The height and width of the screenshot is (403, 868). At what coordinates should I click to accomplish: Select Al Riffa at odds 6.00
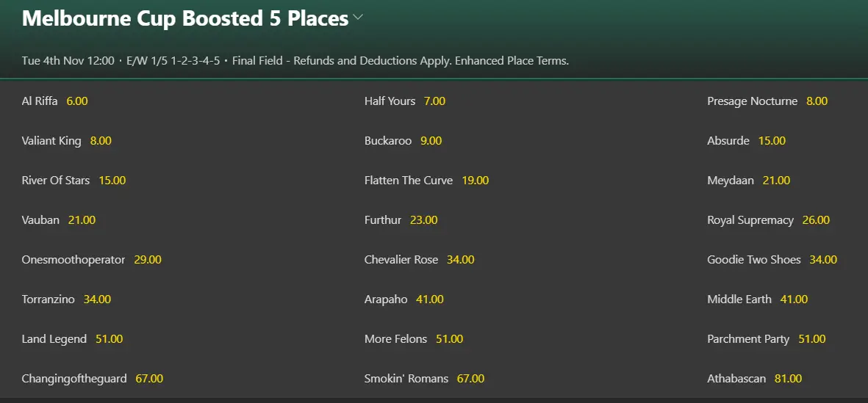(76, 101)
